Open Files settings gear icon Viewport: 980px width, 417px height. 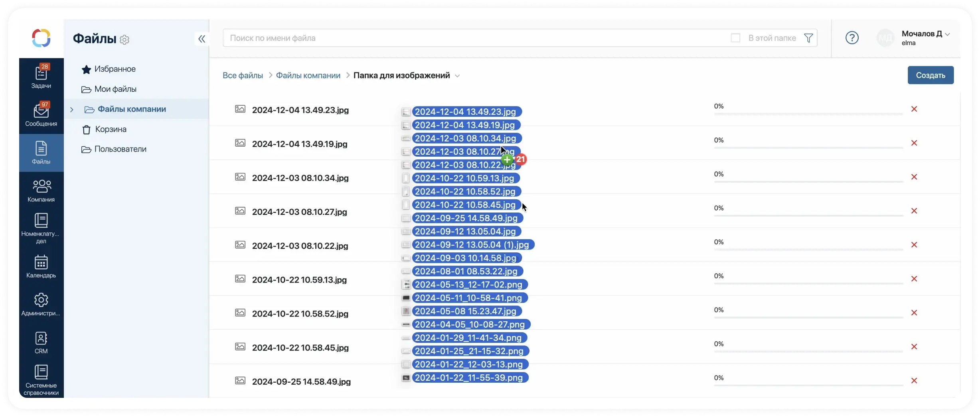tap(124, 40)
